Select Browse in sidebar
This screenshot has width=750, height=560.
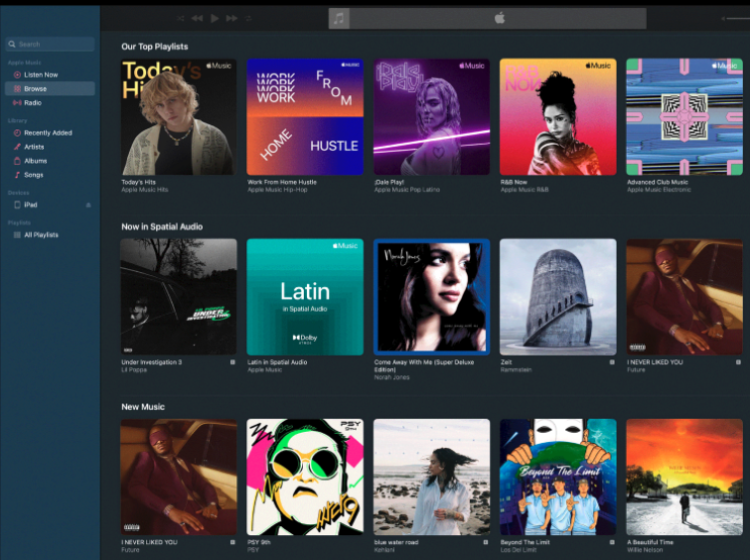point(51,88)
